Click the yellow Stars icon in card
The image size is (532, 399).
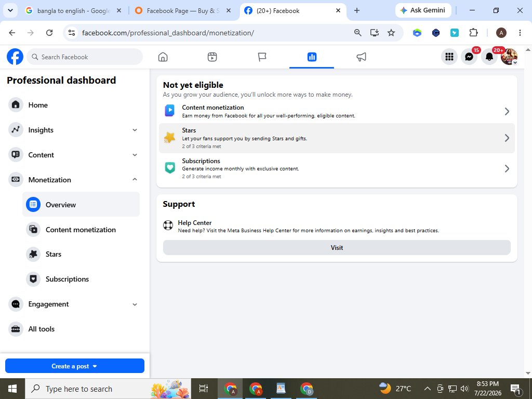pyautogui.click(x=170, y=137)
